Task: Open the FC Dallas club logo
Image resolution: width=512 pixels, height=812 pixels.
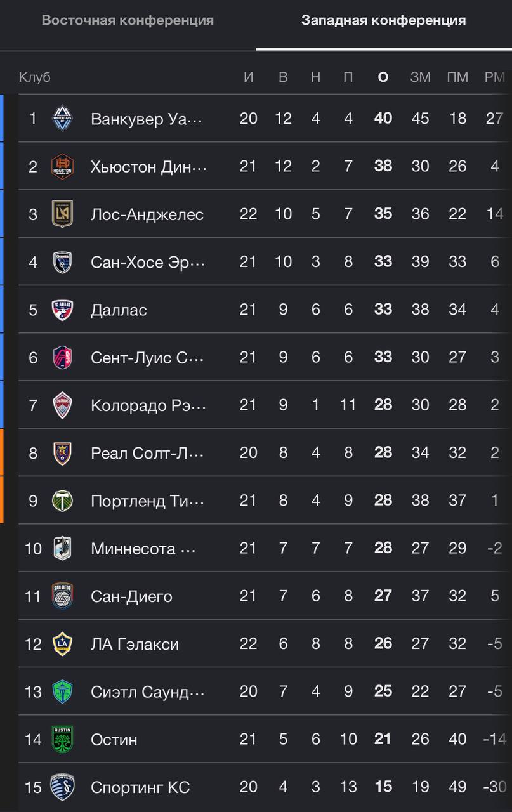Action: click(62, 310)
